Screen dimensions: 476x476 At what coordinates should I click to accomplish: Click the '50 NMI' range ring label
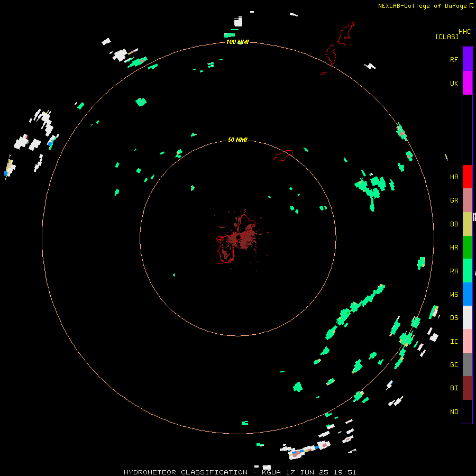tap(237, 140)
